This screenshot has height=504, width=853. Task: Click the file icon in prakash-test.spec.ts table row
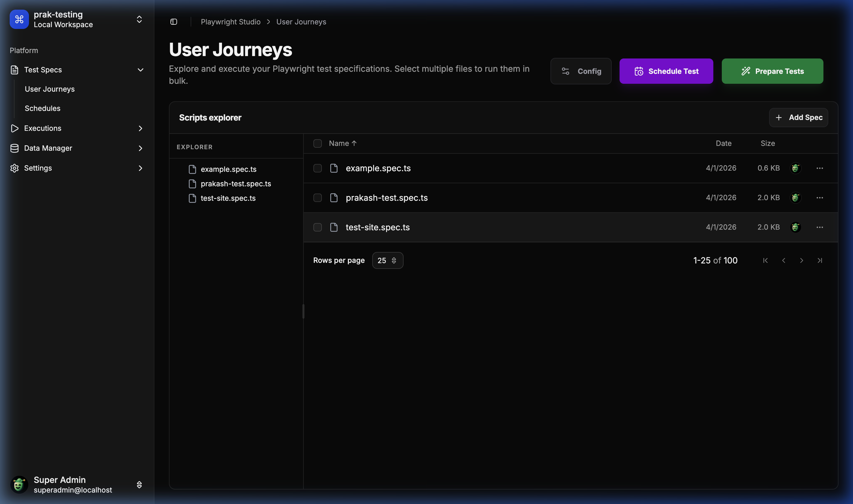tap(334, 198)
